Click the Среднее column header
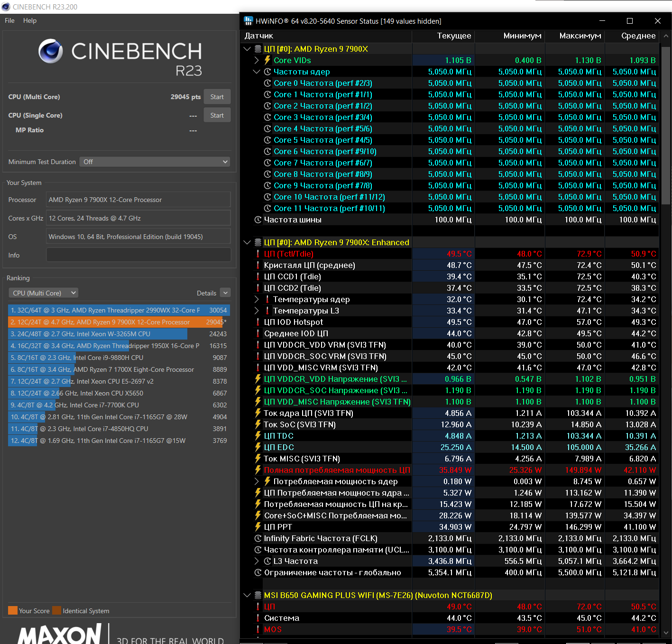 coord(632,36)
